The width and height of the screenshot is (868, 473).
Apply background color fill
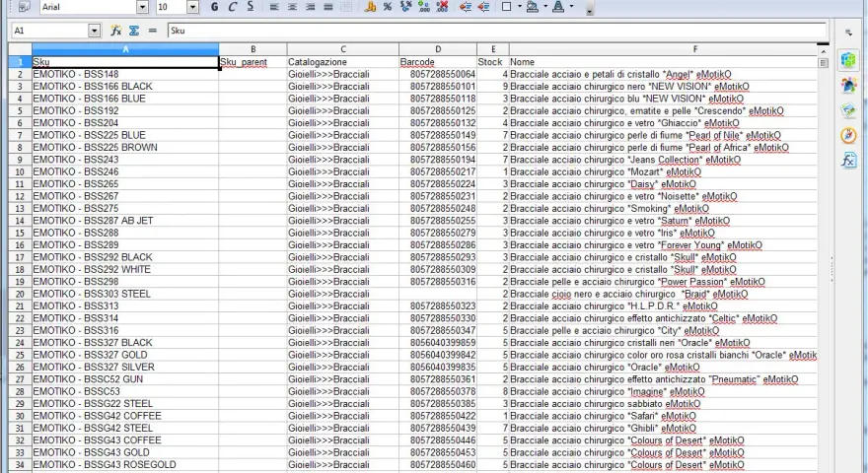532,7
